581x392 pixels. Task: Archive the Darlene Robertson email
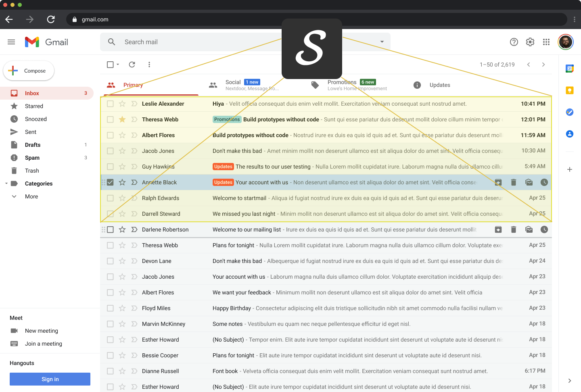(498, 229)
